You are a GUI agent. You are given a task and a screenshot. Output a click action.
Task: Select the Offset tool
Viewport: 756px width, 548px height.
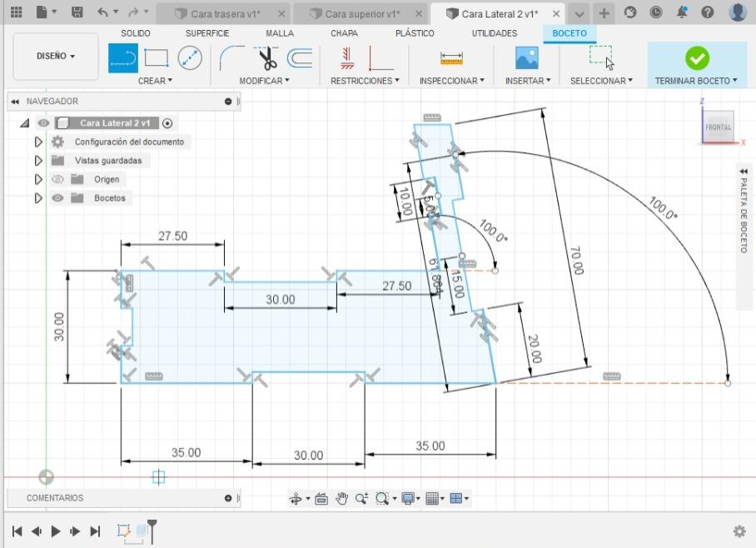tap(300, 58)
